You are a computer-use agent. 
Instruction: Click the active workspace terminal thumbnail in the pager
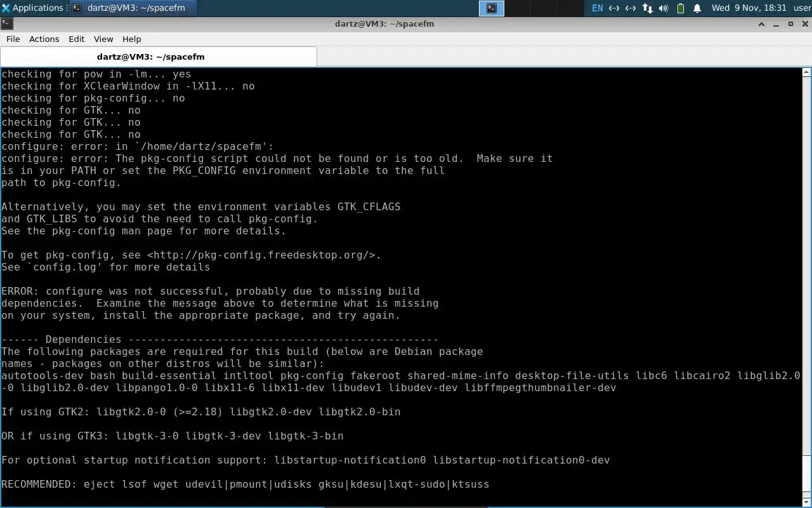click(x=492, y=8)
